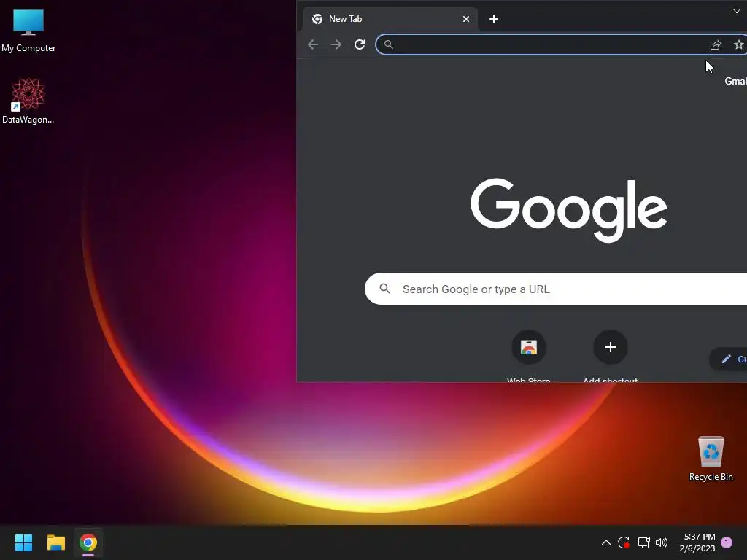This screenshot has height=560, width=747.
Task: Open the Windows Start menu
Action: click(x=23, y=542)
